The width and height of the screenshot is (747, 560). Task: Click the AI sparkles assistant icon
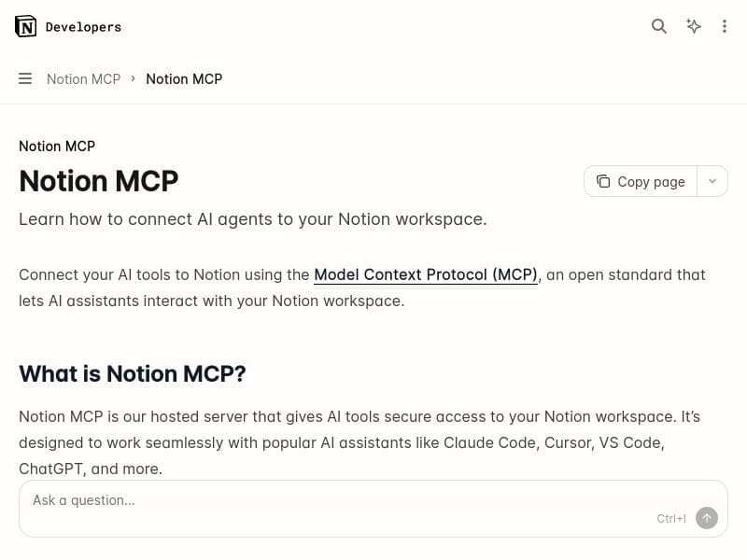[694, 26]
